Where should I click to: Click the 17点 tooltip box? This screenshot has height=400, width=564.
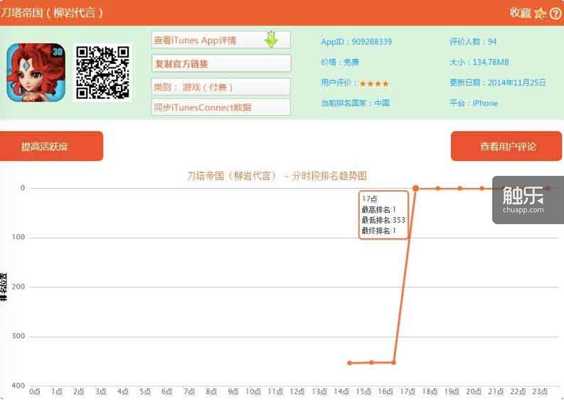click(x=383, y=215)
